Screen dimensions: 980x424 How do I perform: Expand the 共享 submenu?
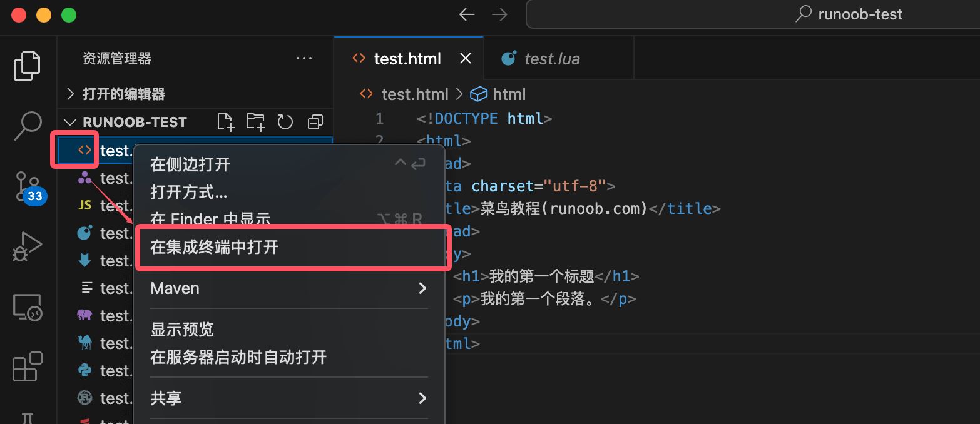[422, 398]
